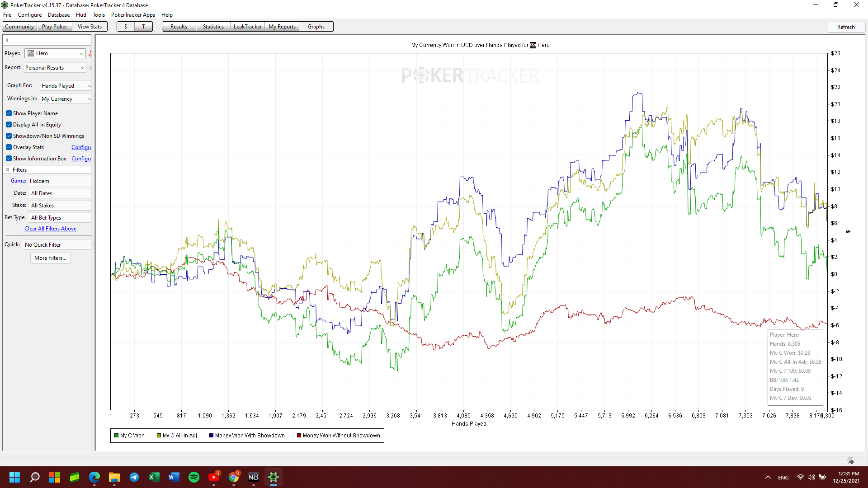Open Telegram from the taskbar
The height and width of the screenshot is (488, 868).
134,477
